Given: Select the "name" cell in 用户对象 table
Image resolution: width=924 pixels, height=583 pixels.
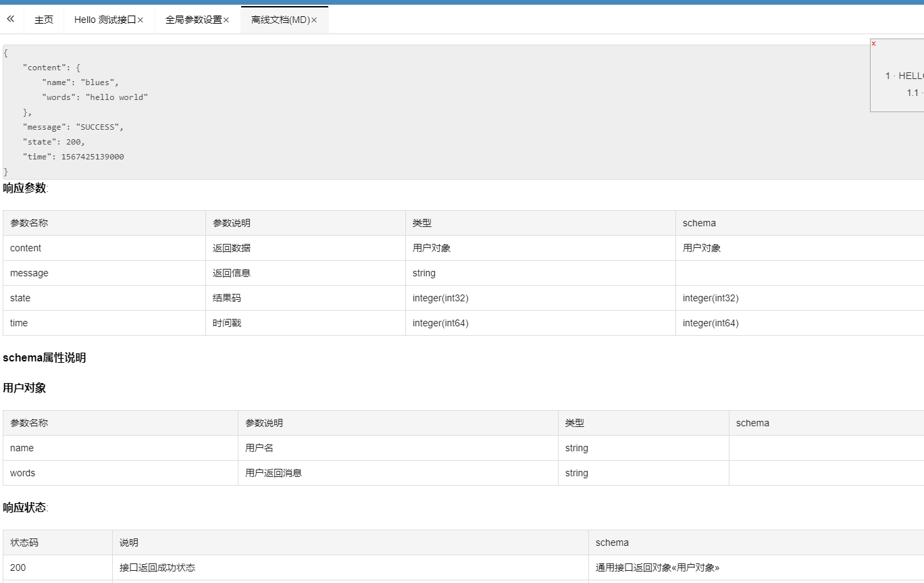Looking at the screenshot, I should [120, 448].
